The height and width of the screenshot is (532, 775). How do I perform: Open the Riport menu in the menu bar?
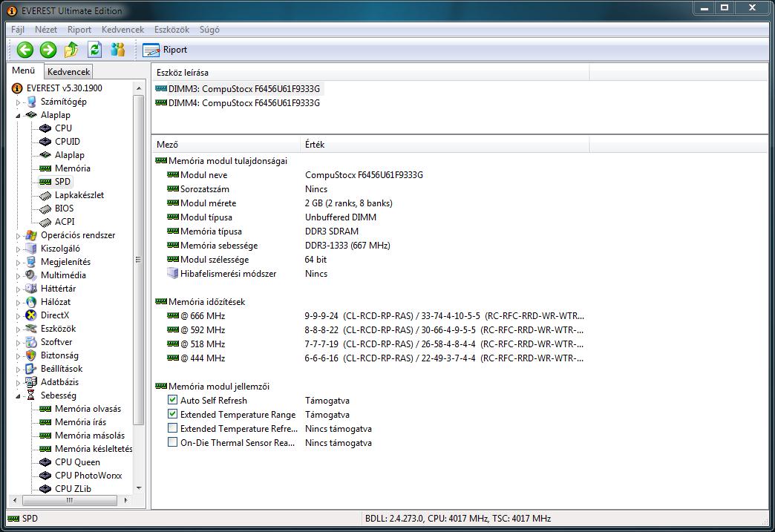pos(79,30)
